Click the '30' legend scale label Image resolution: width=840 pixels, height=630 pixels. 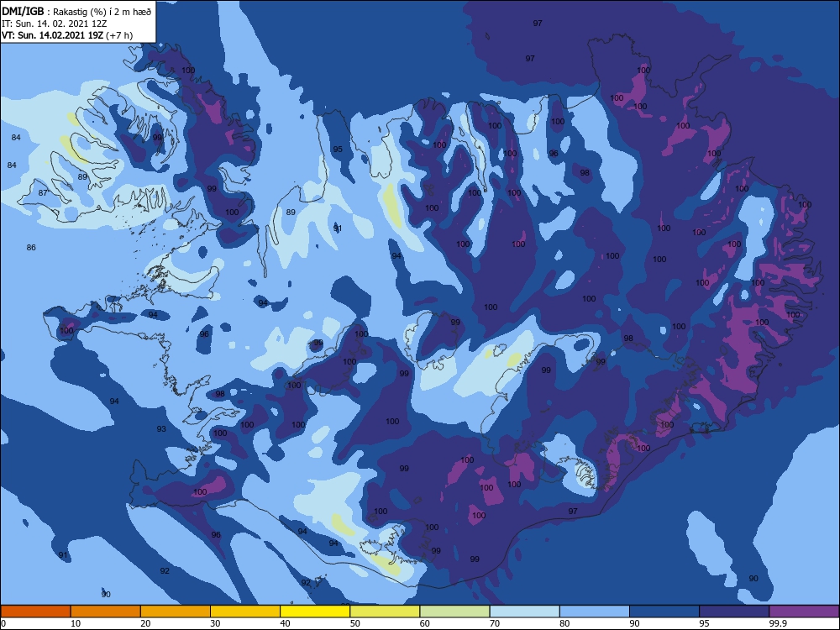215,623
